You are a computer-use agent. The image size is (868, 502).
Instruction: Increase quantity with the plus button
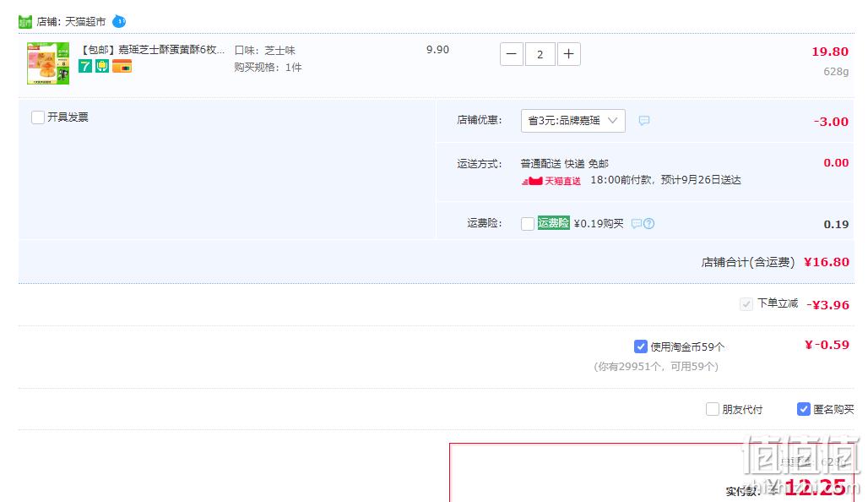click(x=568, y=54)
